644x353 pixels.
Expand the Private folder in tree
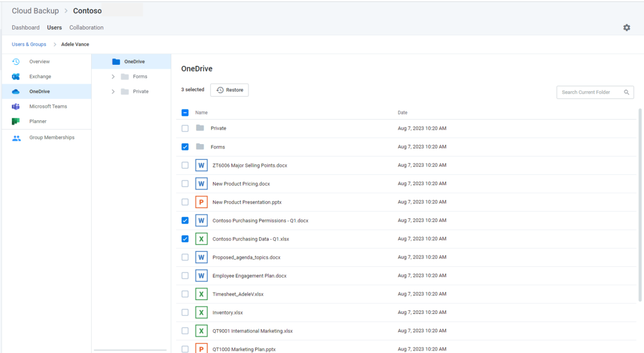pos(113,92)
